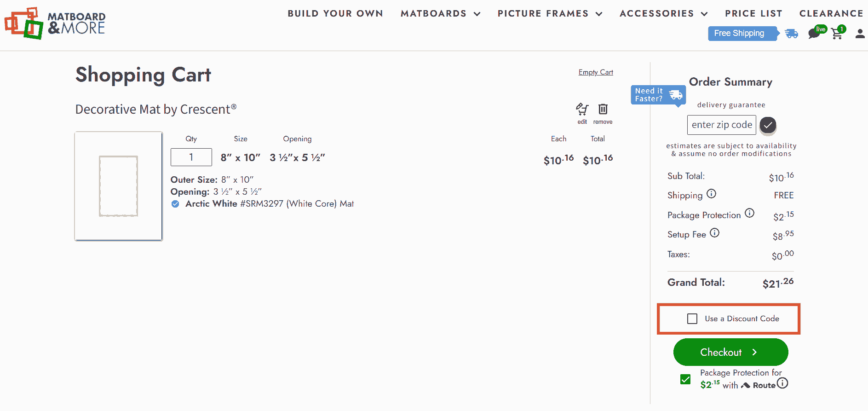
Task: Expand the Picture Frames dropdown
Action: pos(550,14)
